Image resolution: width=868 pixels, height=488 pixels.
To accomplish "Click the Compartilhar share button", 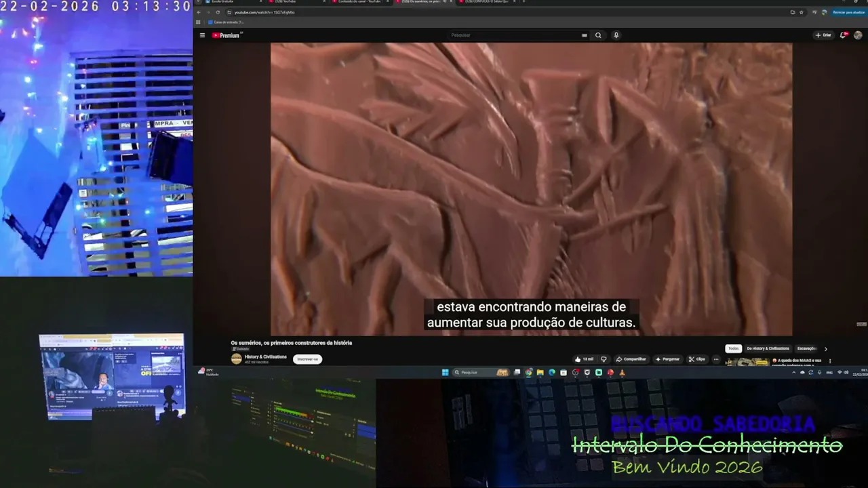I will click(x=631, y=359).
